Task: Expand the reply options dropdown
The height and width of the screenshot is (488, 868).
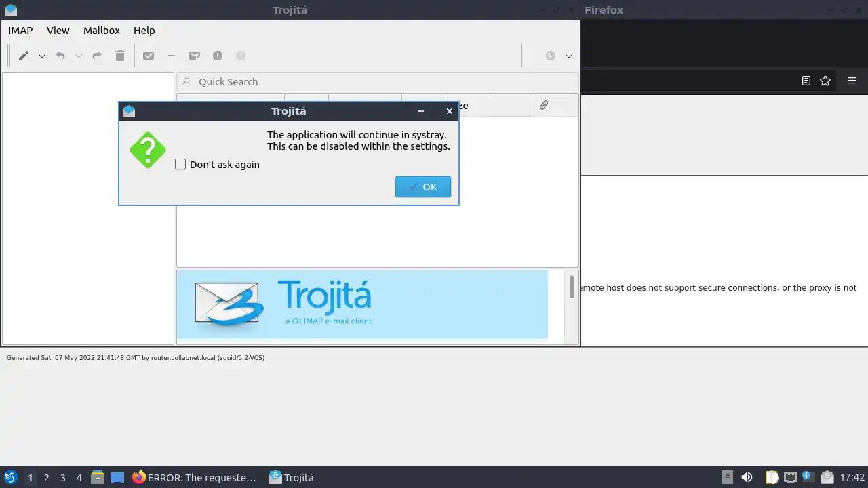Action: coord(78,56)
